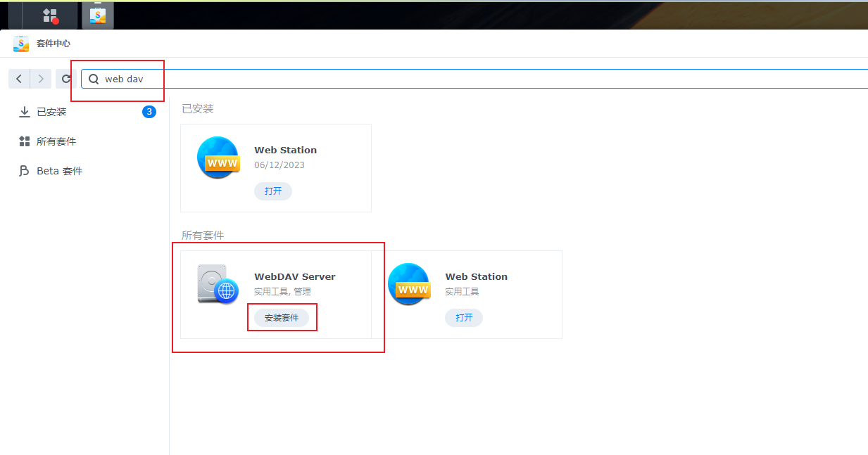
Task: Click the WebDAV Server package icon
Action: tap(218, 283)
